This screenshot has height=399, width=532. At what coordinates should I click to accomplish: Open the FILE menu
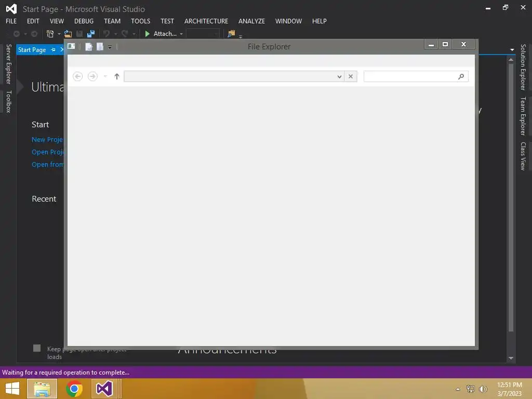(11, 21)
